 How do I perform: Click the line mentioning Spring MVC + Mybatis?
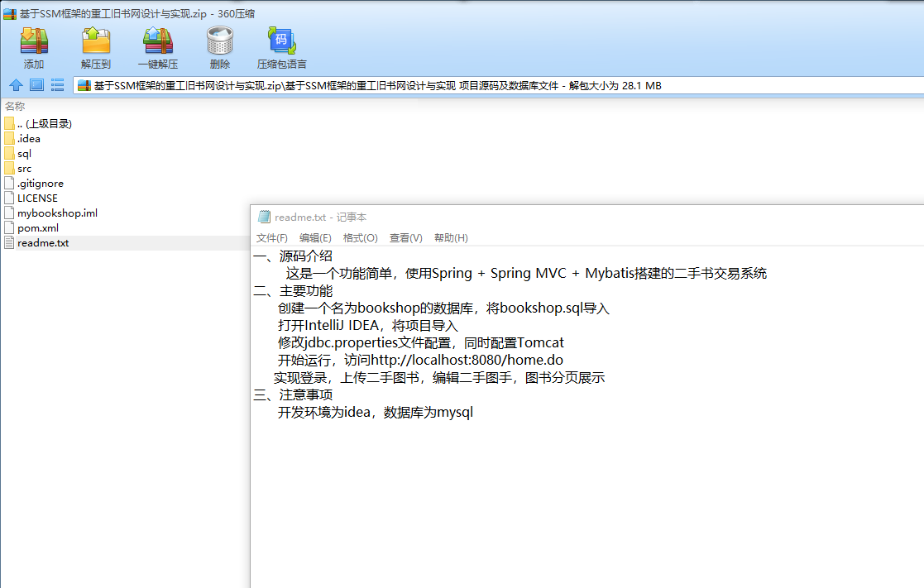(526, 274)
